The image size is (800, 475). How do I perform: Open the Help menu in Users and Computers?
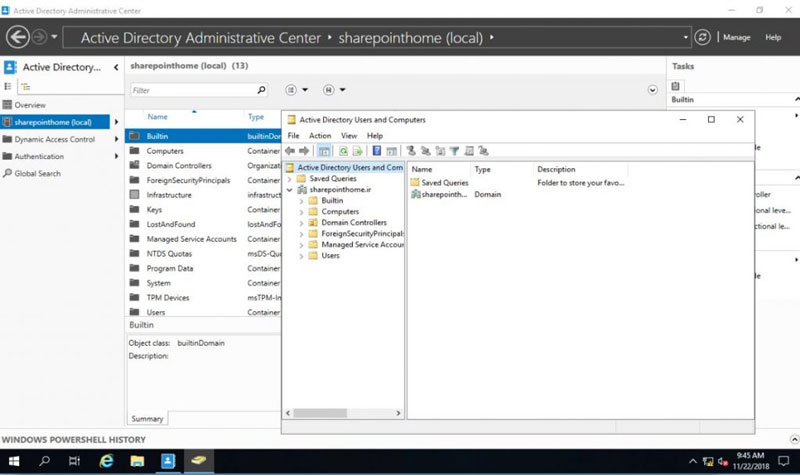374,136
